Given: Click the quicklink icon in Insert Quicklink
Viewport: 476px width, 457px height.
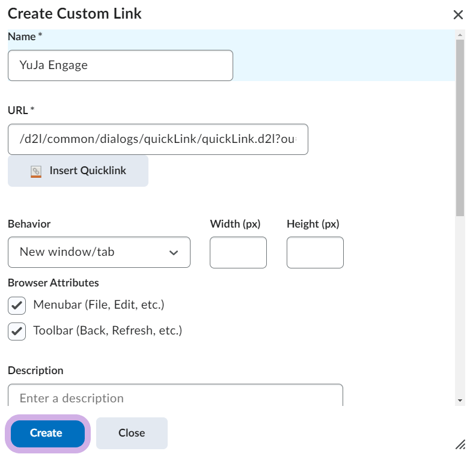Looking at the screenshot, I should tap(36, 171).
